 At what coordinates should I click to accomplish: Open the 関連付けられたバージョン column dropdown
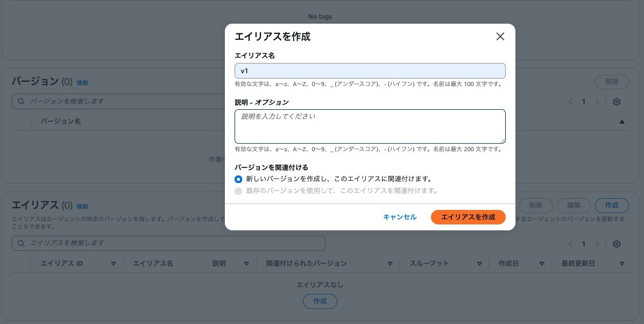390,264
